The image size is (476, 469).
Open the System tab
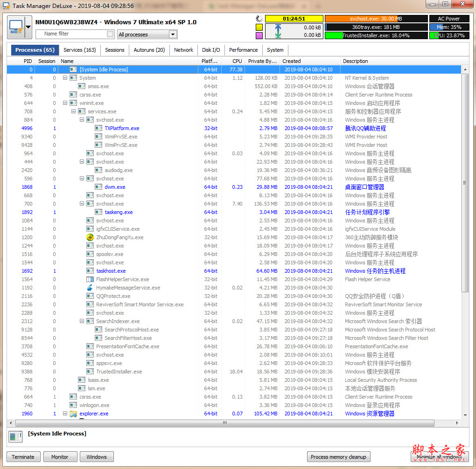coord(275,50)
